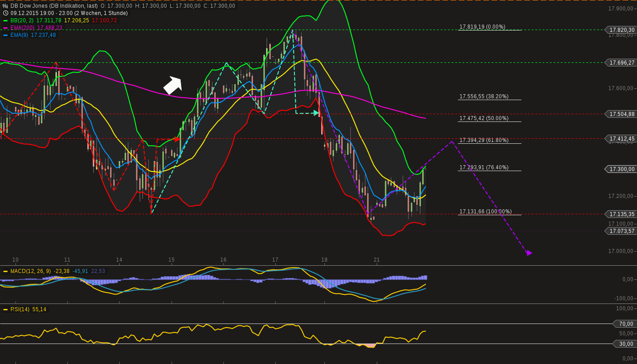
Task: Click date label 10 on the time axis
Action: click(x=15, y=260)
